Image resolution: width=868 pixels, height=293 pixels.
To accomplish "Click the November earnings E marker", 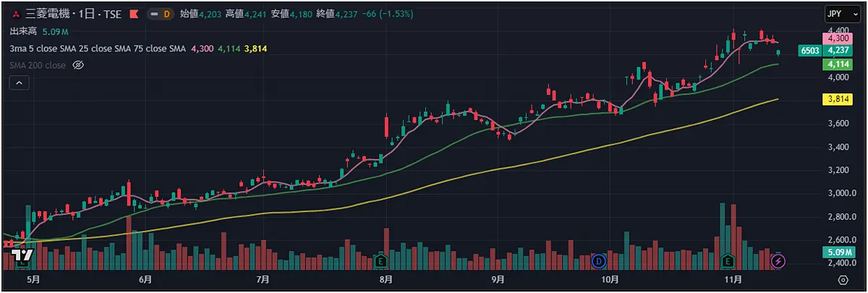I will (x=728, y=260).
